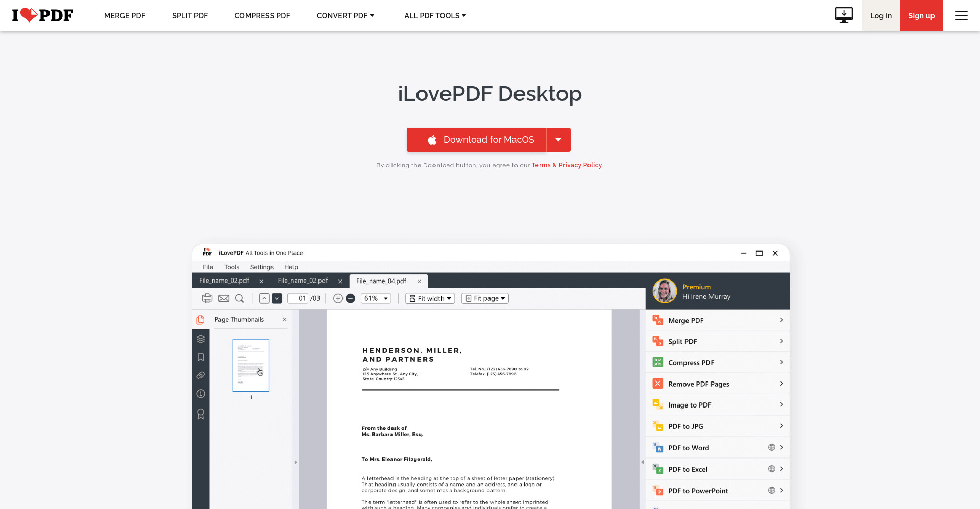The width and height of the screenshot is (980, 509).
Task: Click the 'Image to PDF' label
Action: 690,405
